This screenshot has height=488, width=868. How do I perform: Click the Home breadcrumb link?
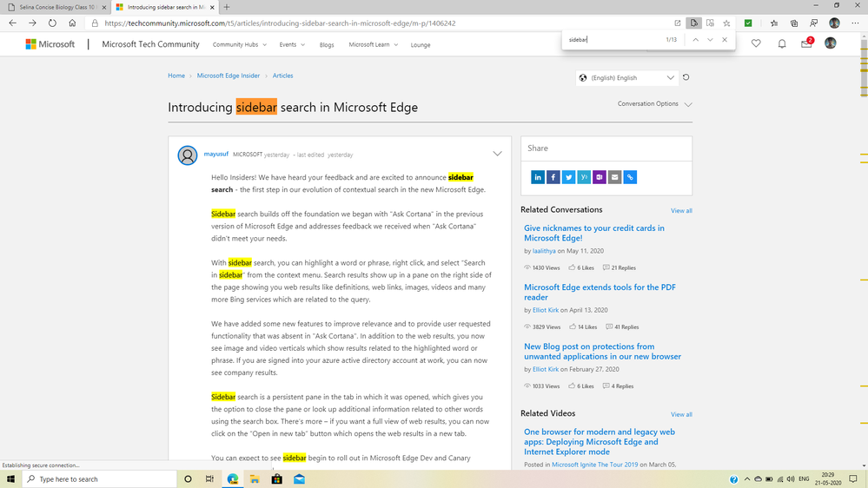tap(176, 76)
